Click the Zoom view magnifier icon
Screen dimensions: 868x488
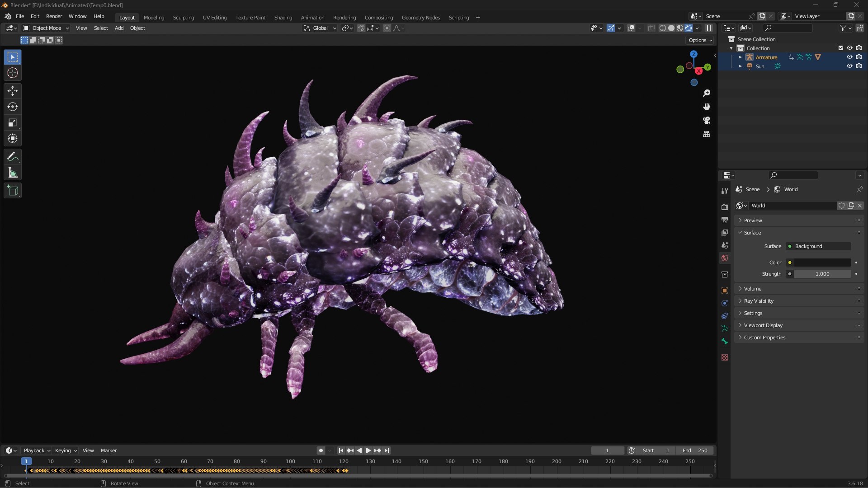pyautogui.click(x=707, y=93)
